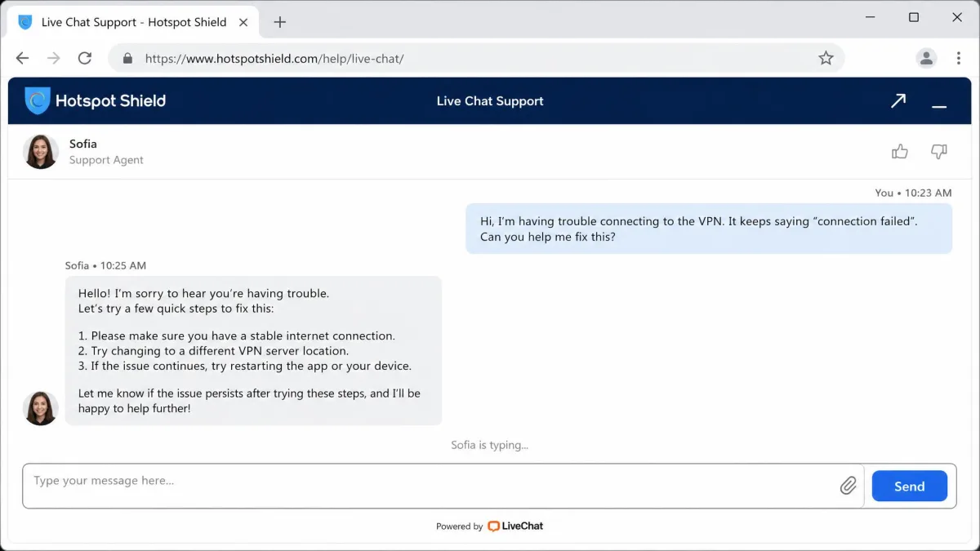The image size is (980, 551).
Task: Click Sofia's avatar in the agent header
Action: click(41, 152)
